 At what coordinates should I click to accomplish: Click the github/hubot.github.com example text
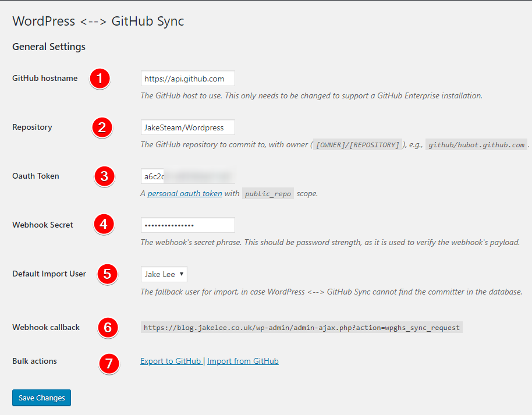coord(476,145)
